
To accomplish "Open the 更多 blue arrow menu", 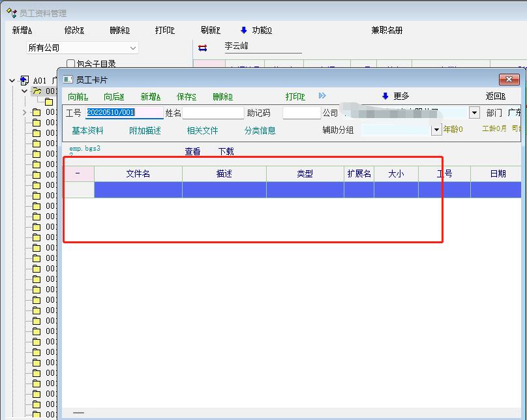I will coord(385,97).
